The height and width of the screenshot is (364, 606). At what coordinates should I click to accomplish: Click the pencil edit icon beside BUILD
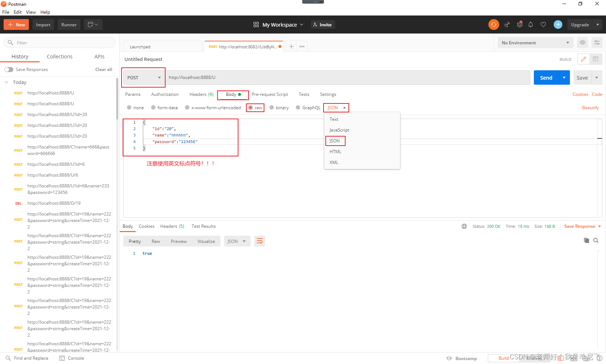point(583,59)
